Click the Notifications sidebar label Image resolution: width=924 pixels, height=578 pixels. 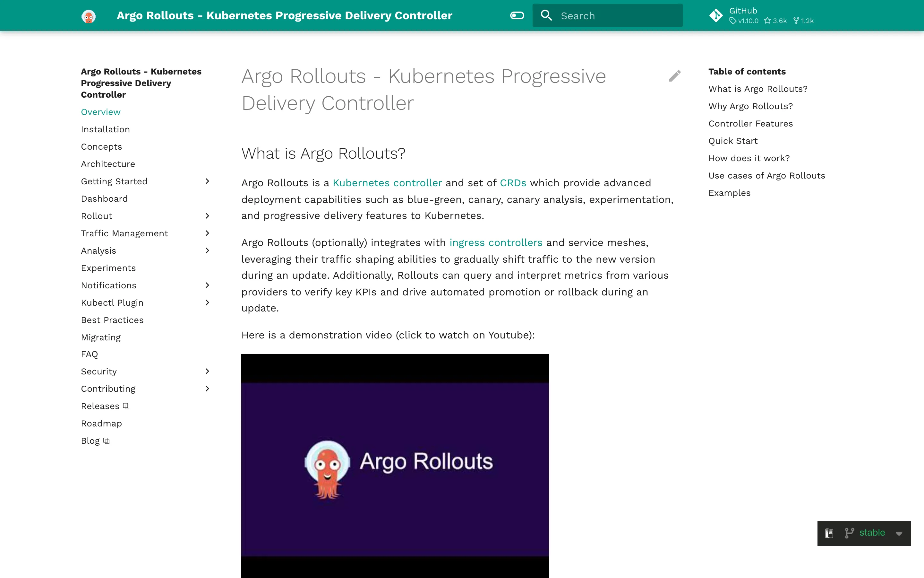coord(108,285)
